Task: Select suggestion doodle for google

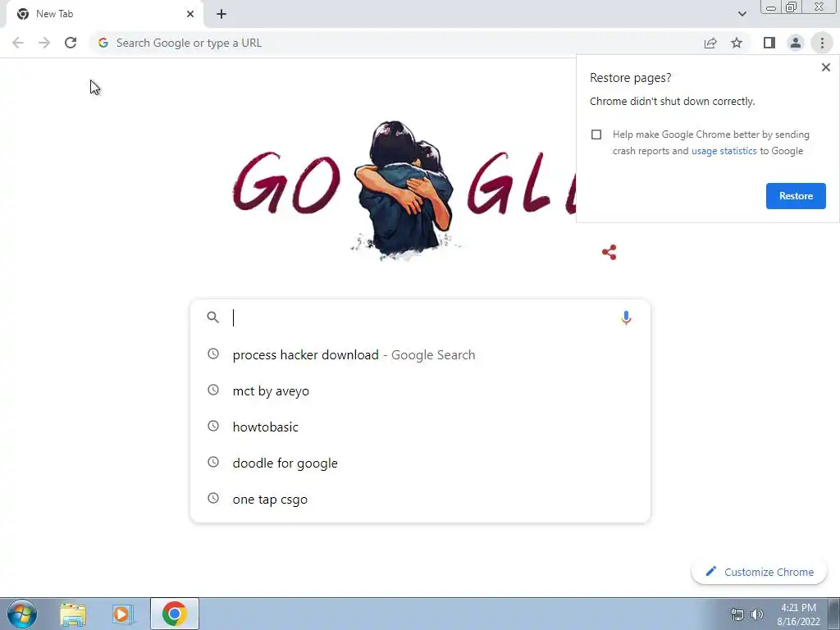Action: [x=421, y=463]
